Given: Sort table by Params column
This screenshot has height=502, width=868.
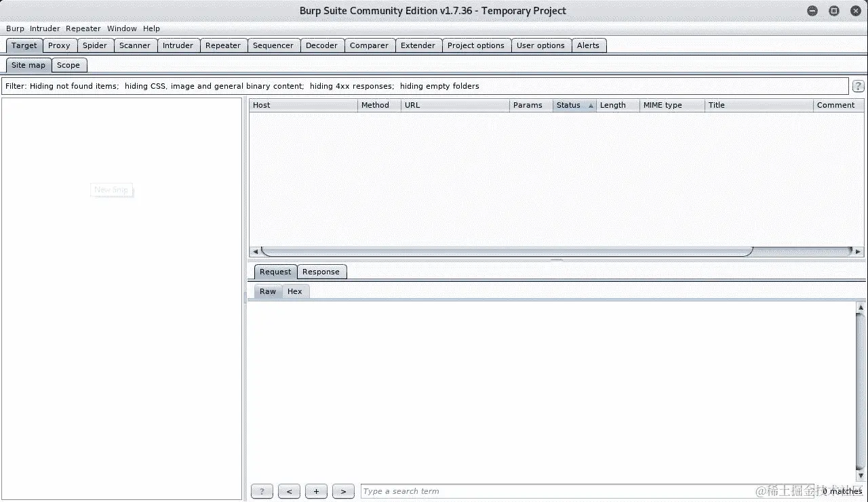Looking at the screenshot, I should (x=531, y=105).
